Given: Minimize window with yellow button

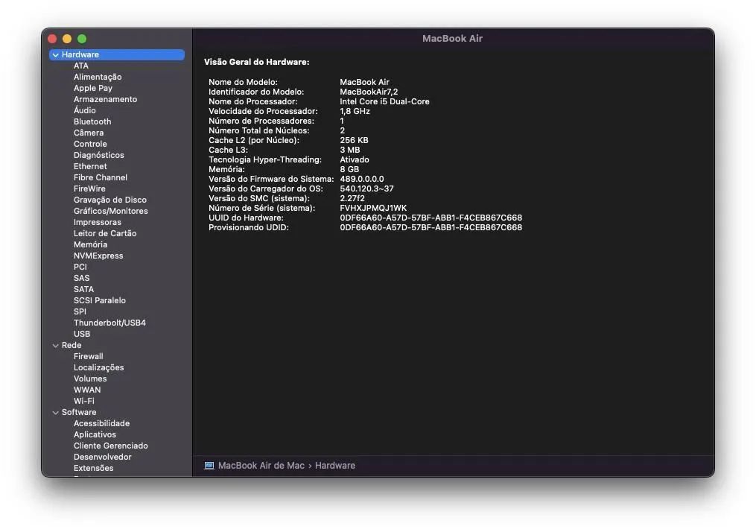Looking at the screenshot, I should [67, 39].
